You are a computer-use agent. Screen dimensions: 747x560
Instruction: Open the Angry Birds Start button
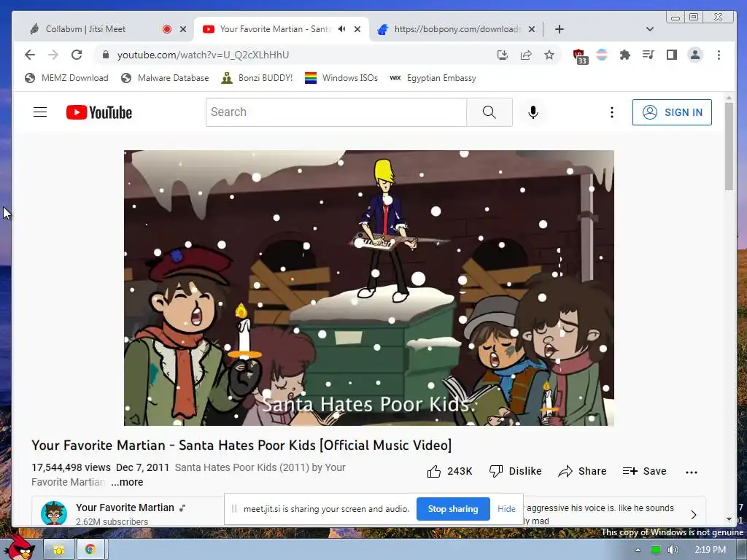click(19, 547)
